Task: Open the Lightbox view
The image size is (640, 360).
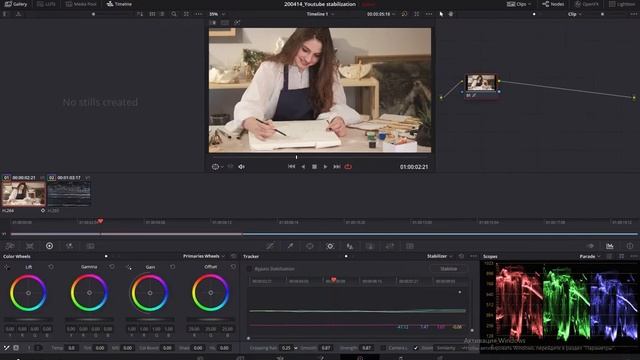Action: click(622, 4)
